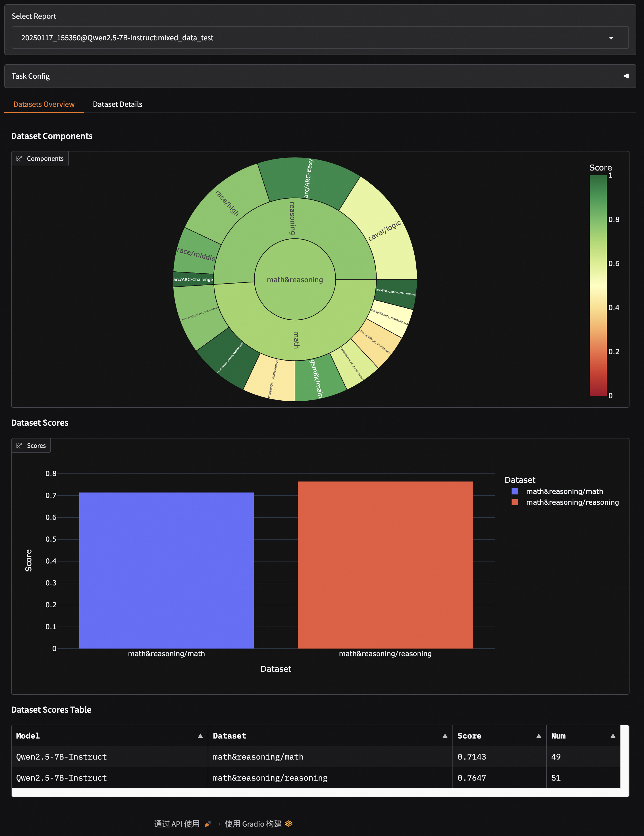Expand the Task Config accordion
This screenshot has width=644, height=836.
tap(626, 76)
